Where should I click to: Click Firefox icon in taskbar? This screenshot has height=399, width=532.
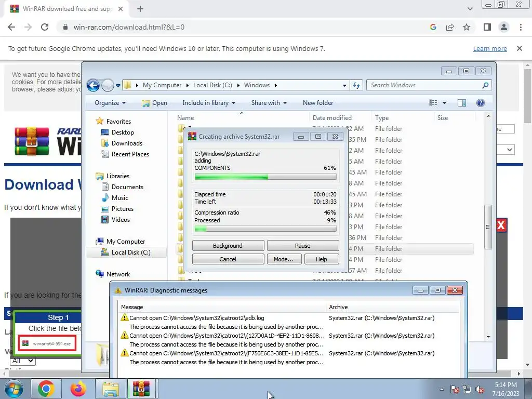(78, 389)
